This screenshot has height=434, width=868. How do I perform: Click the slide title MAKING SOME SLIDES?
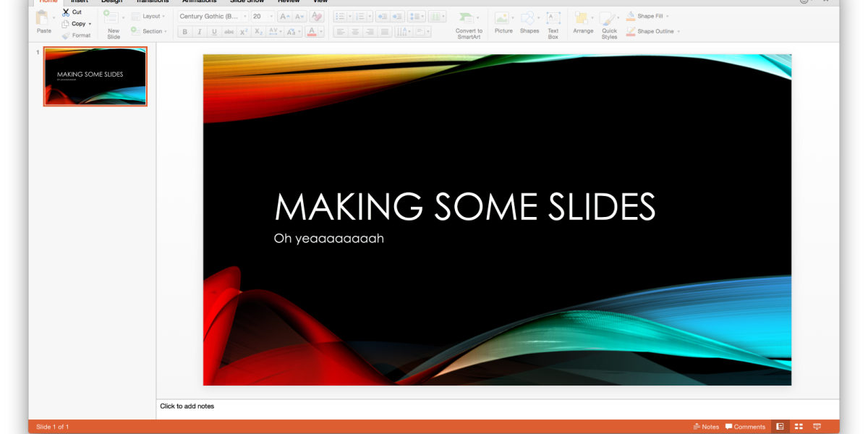[x=465, y=207]
